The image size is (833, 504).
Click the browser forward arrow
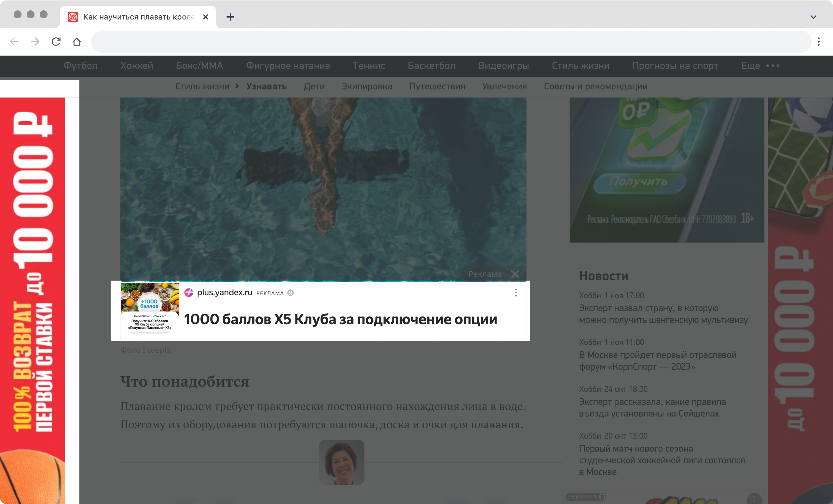click(35, 42)
